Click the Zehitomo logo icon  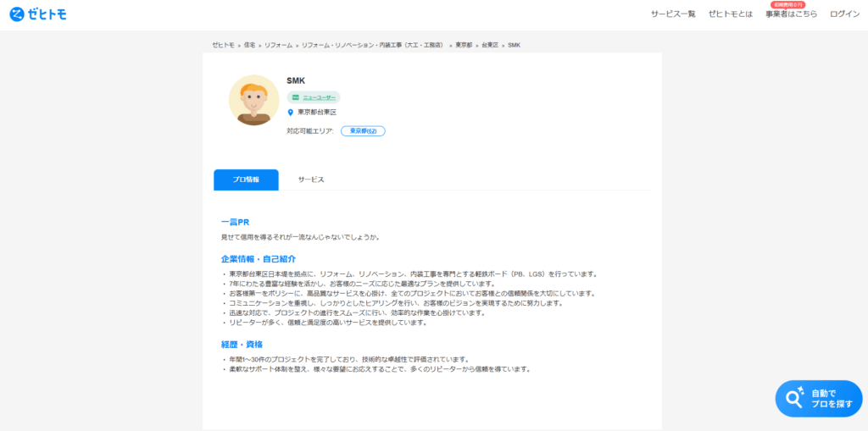click(16, 14)
